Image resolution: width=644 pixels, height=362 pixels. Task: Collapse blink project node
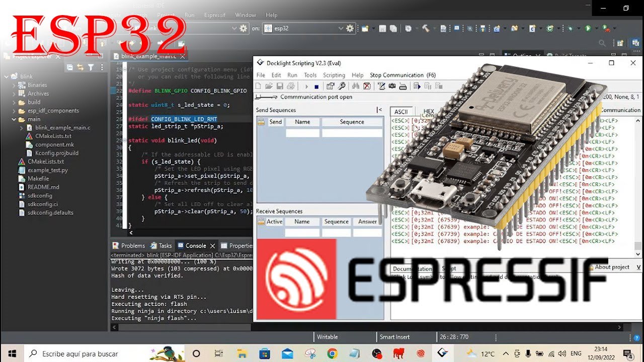[7, 77]
